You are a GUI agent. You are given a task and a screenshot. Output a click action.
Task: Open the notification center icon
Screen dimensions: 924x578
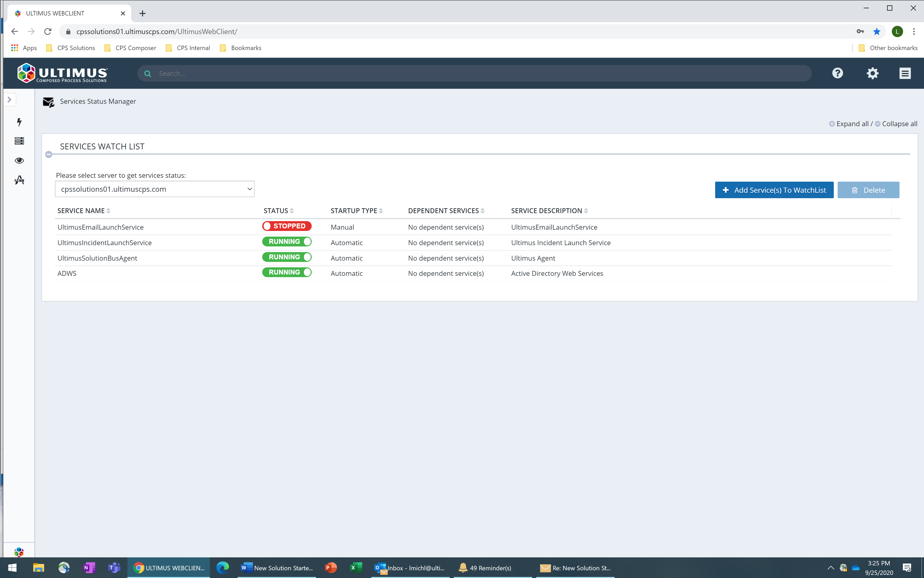(x=907, y=568)
